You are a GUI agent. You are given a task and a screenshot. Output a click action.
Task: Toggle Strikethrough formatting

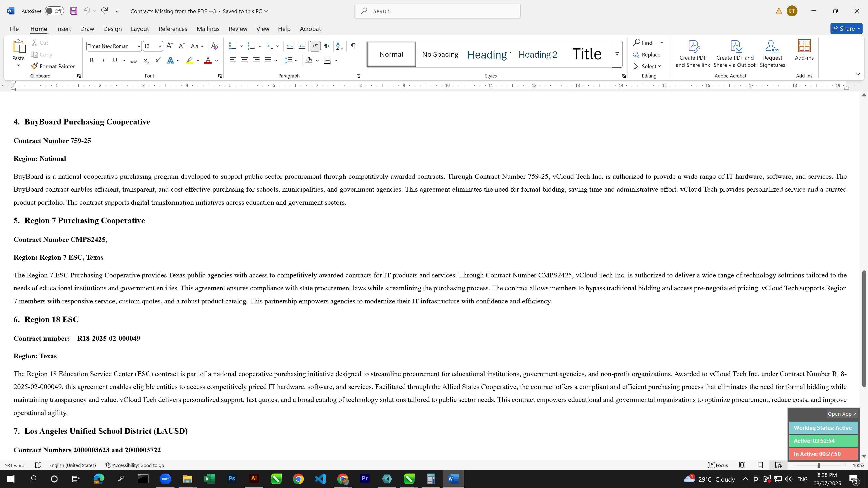(134, 61)
